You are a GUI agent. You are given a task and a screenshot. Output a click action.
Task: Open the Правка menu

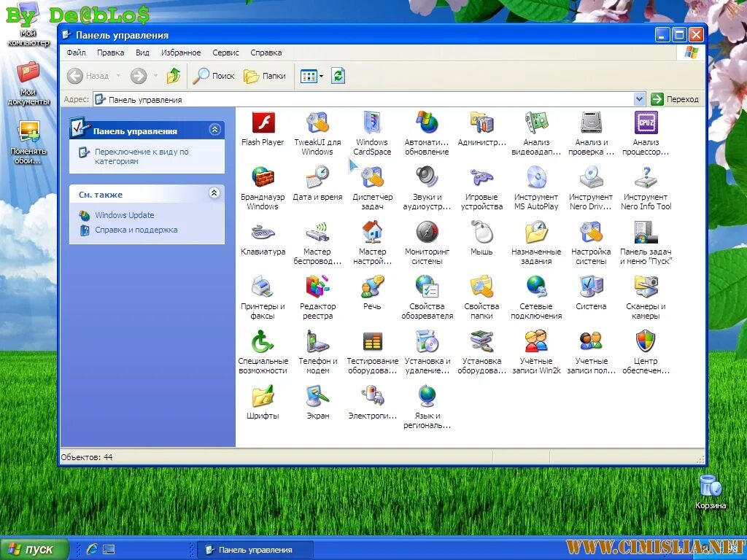(111, 52)
